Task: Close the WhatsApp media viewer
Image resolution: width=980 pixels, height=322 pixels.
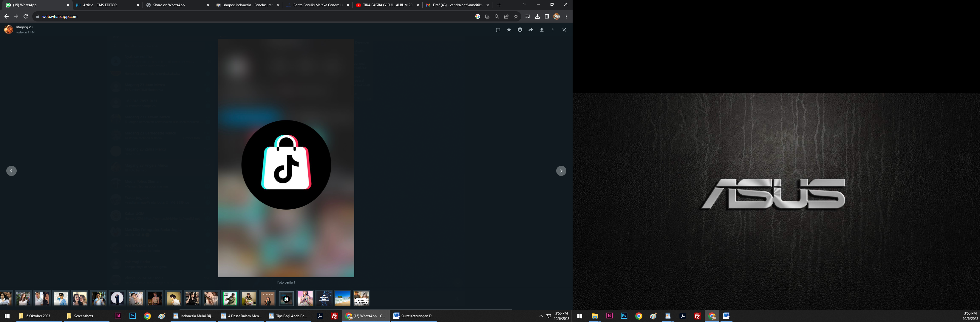Action: click(564, 30)
